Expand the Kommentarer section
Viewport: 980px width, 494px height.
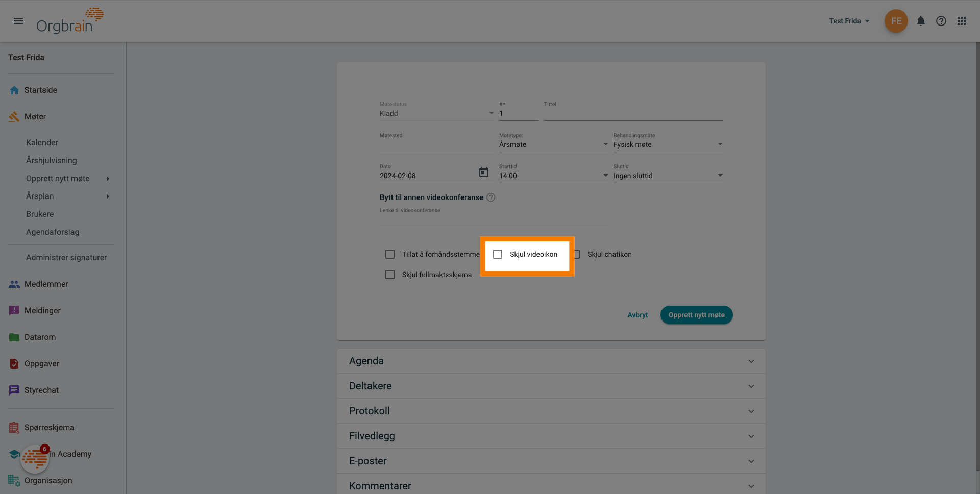(x=551, y=485)
